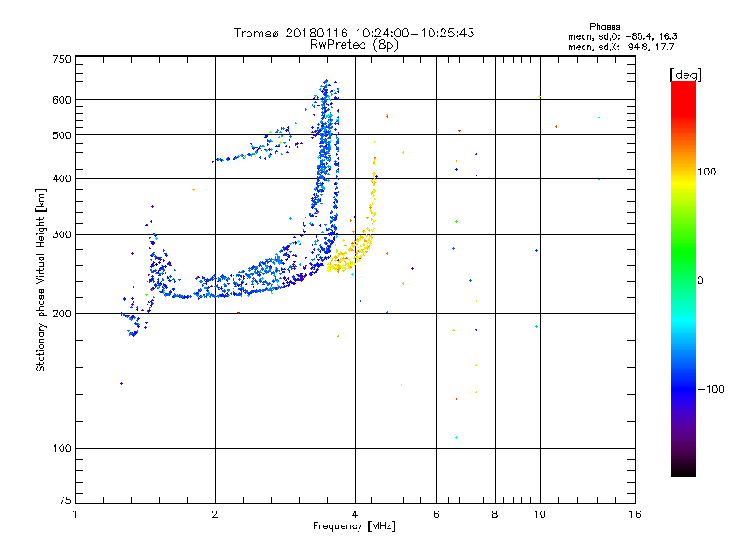
Task: Click the x-axis tick label '16'
Action: [x=635, y=514]
